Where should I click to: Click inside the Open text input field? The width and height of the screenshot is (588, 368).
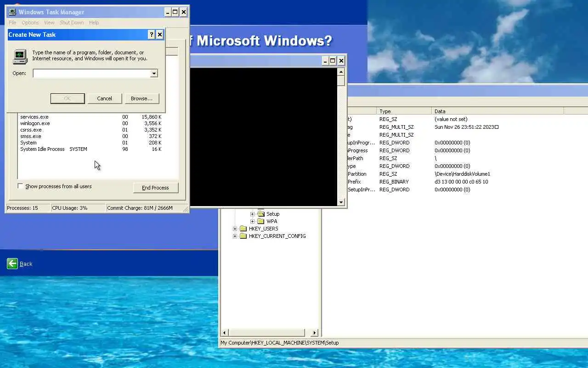[91, 74]
